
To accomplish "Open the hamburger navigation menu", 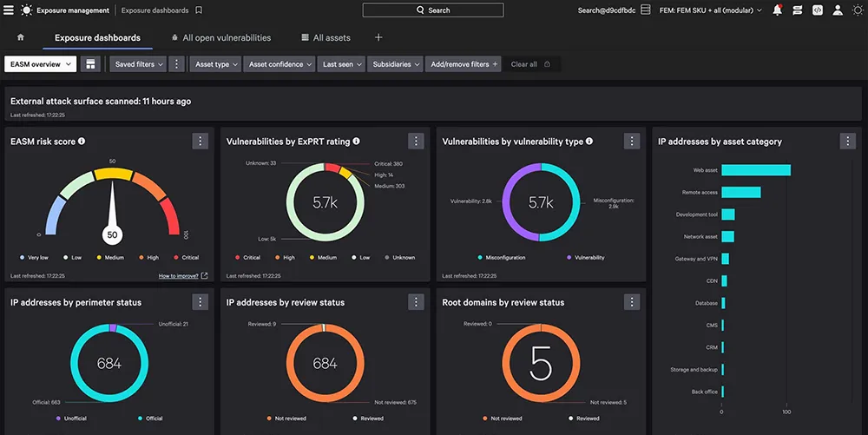I will tap(9, 10).
